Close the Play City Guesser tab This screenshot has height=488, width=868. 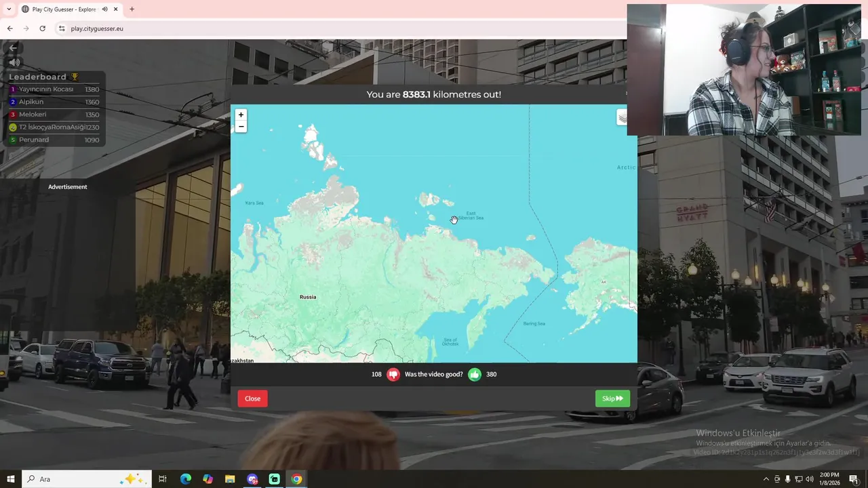click(x=116, y=9)
